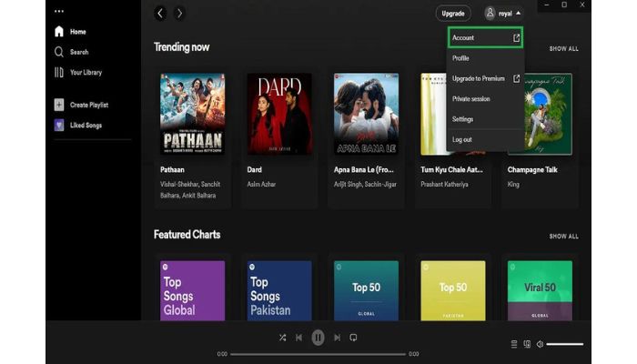This screenshot has width=637, height=364.
Task: Click the Tum Kyu Chale Aat... title
Action: coord(451,170)
